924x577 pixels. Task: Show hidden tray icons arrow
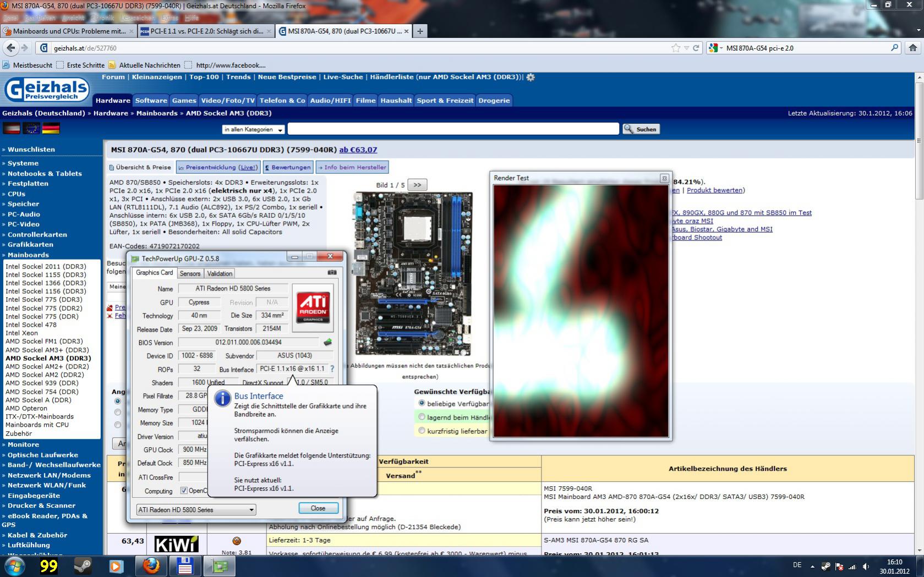click(x=812, y=566)
